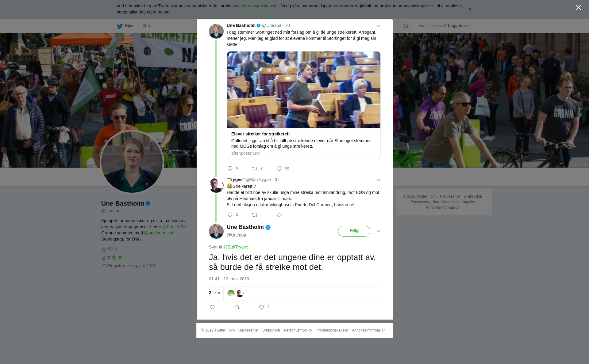The image size is (589, 364).
Task: Like the top tweet with 32 likes
Action: click(279, 169)
